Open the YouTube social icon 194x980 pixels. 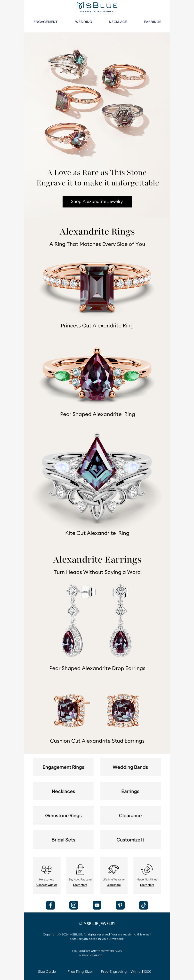97,905
